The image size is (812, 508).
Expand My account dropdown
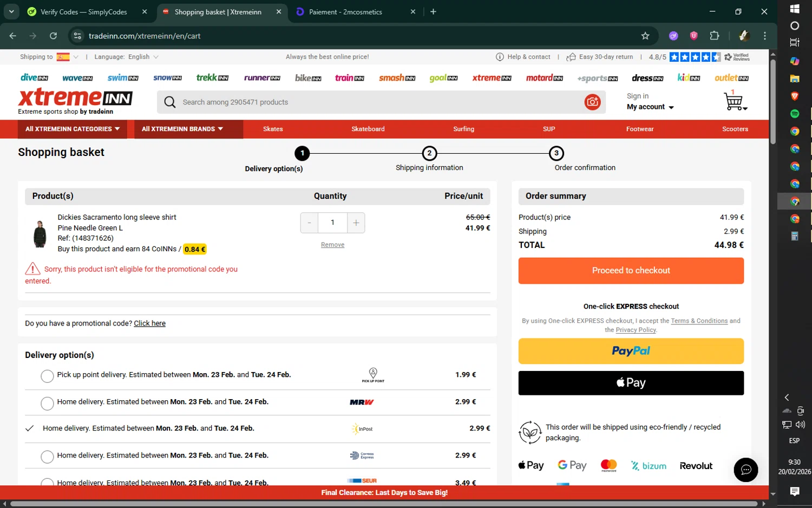click(x=650, y=107)
